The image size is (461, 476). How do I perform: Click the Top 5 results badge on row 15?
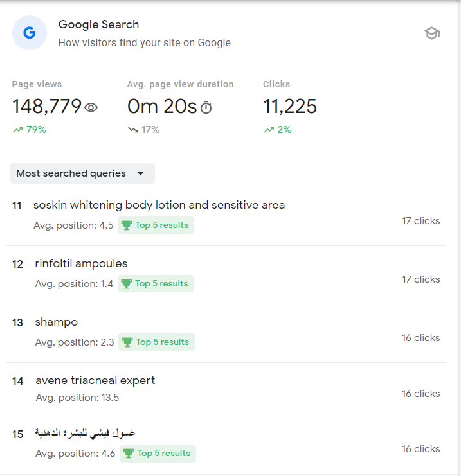pyautogui.click(x=158, y=453)
